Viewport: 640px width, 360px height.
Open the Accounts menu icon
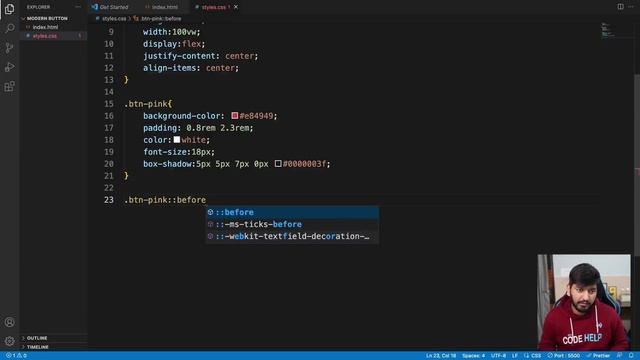coord(9,322)
